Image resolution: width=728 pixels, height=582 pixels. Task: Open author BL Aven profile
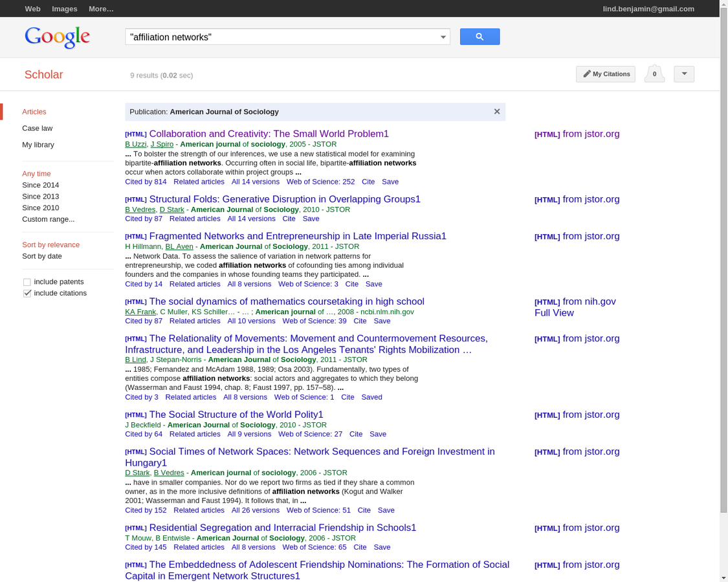point(179,246)
